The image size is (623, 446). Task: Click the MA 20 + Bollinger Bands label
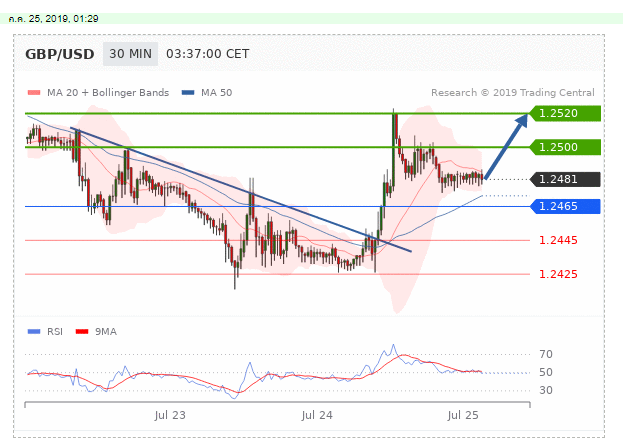point(108,93)
